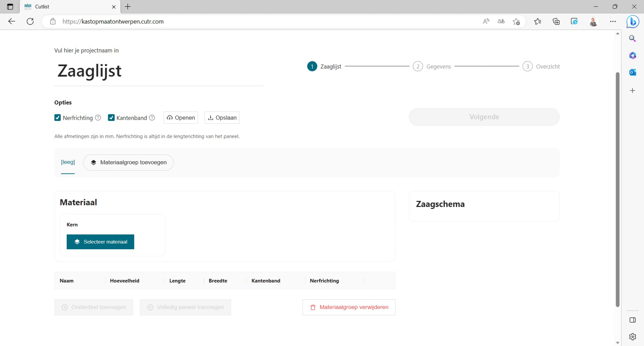644x346 pixels.
Task: Go to step 1 Zaaglijst
Action: tap(324, 66)
